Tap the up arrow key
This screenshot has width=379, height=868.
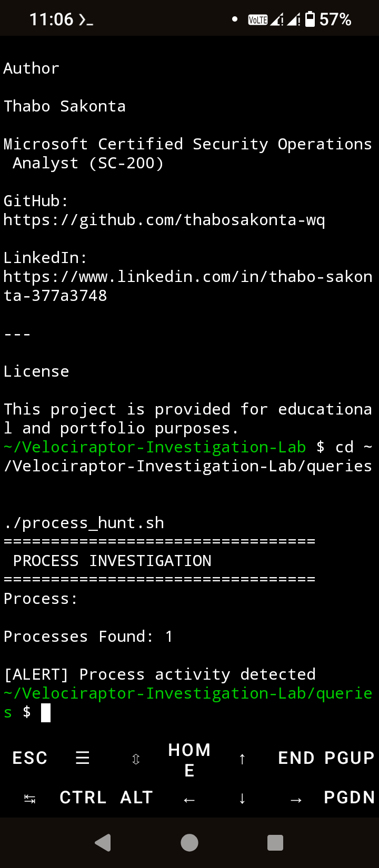click(x=242, y=759)
